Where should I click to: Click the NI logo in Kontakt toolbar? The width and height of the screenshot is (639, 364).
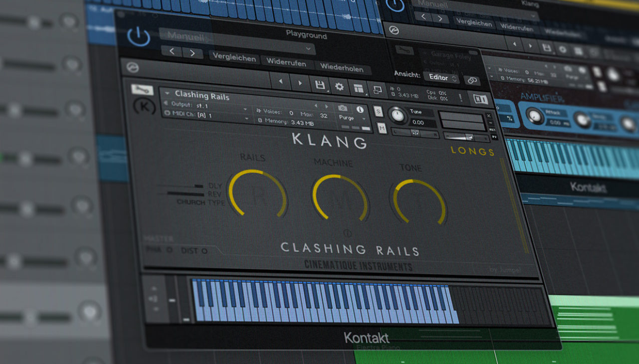point(480,99)
